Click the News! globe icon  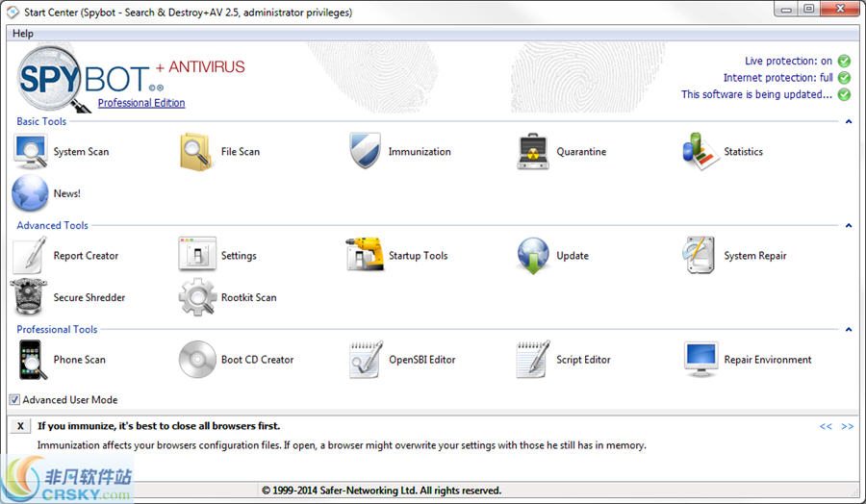30,193
